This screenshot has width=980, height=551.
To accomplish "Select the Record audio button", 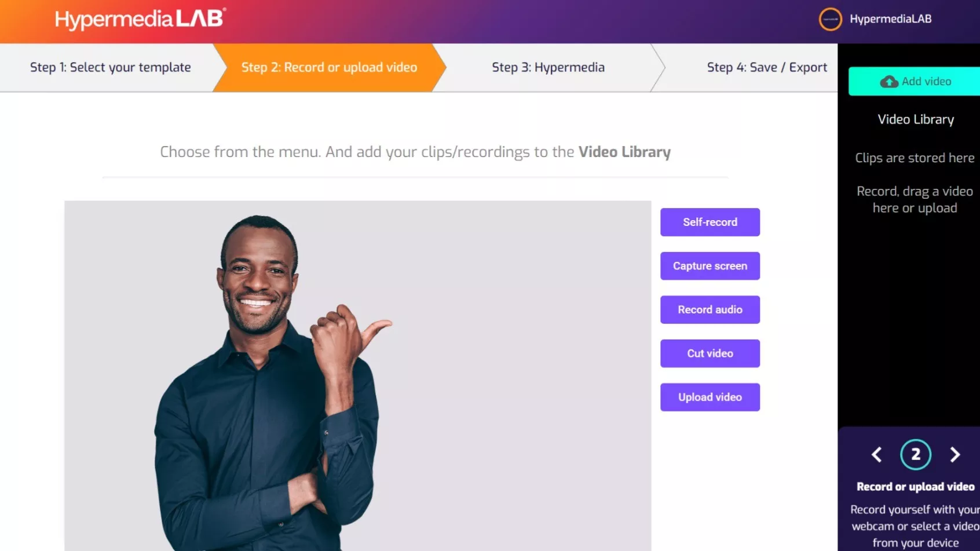I will click(710, 309).
